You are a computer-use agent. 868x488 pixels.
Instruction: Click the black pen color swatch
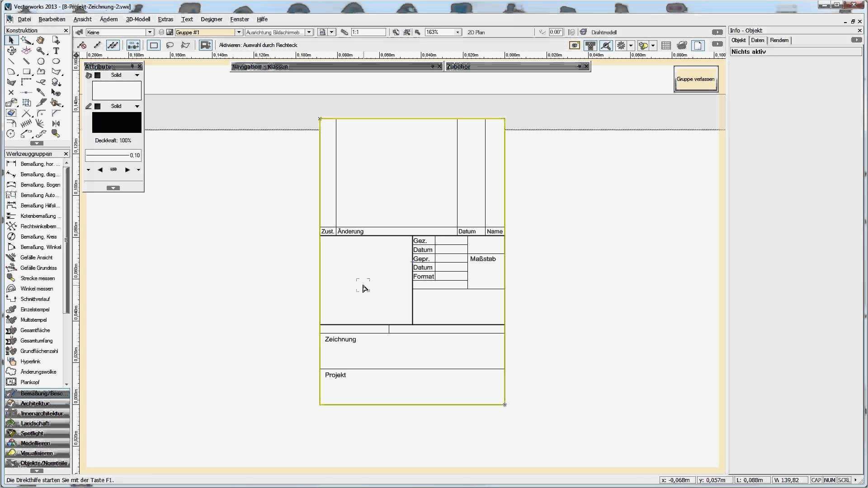tap(117, 122)
